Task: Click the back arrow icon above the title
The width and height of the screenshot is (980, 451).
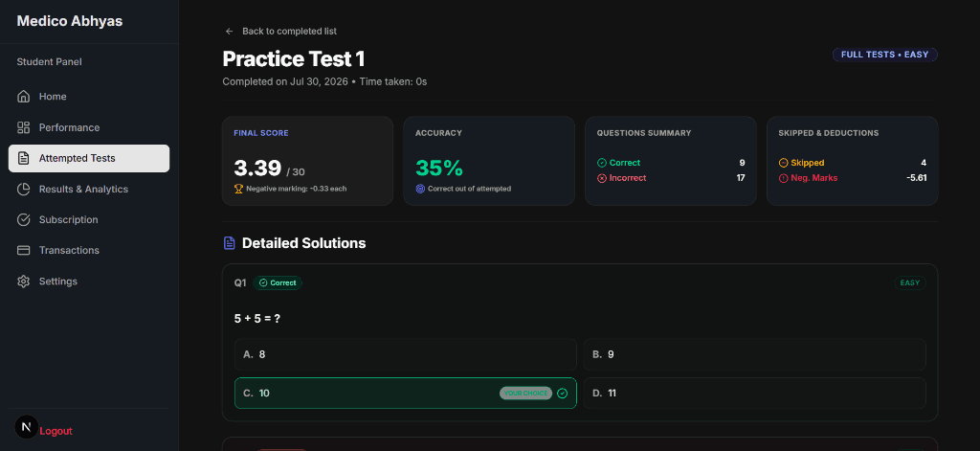Action: 230,32
